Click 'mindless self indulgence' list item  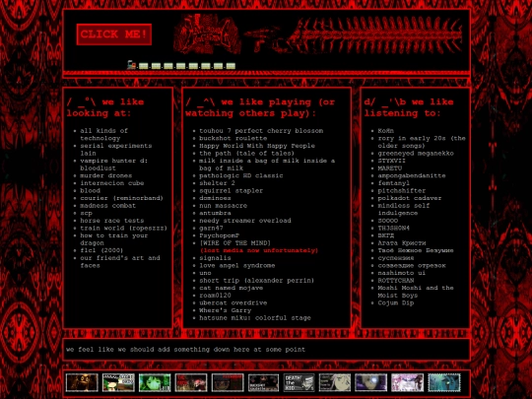404,209
